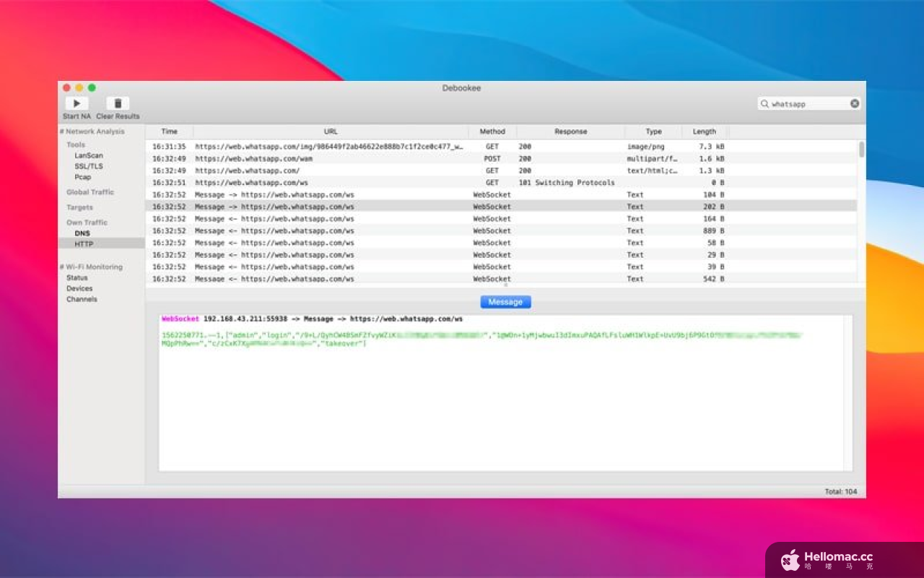Clear the whatsapp search with the x icon

click(855, 103)
